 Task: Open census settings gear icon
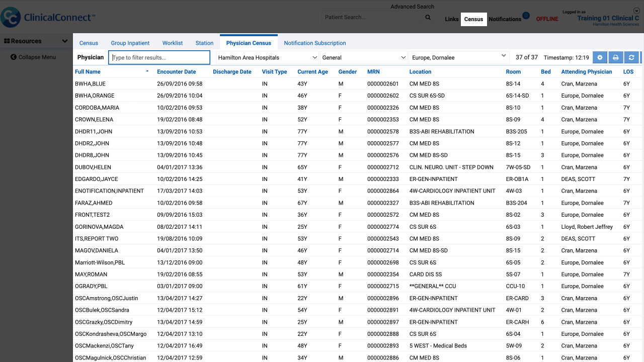pyautogui.click(x=600, y=57)
